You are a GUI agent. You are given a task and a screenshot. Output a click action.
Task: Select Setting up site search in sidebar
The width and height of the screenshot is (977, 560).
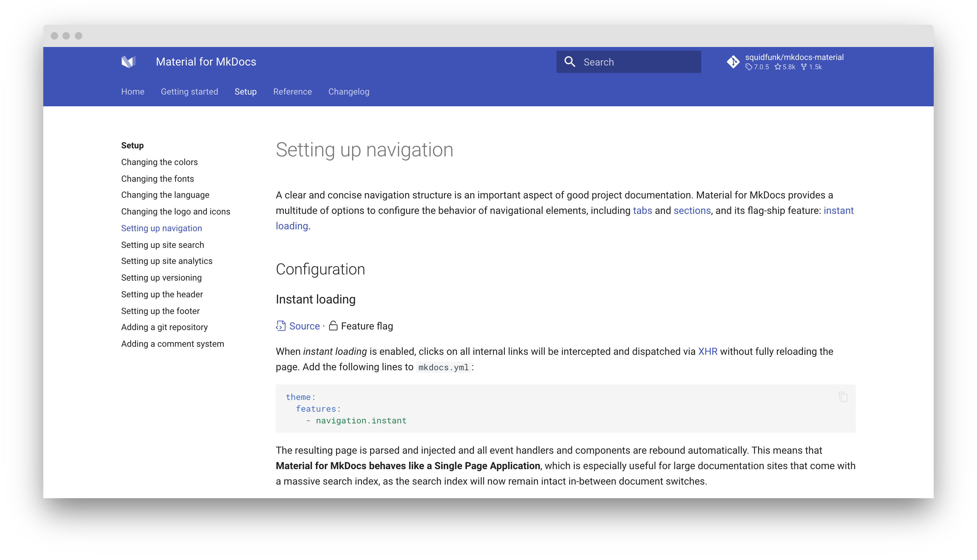point(162,245)
